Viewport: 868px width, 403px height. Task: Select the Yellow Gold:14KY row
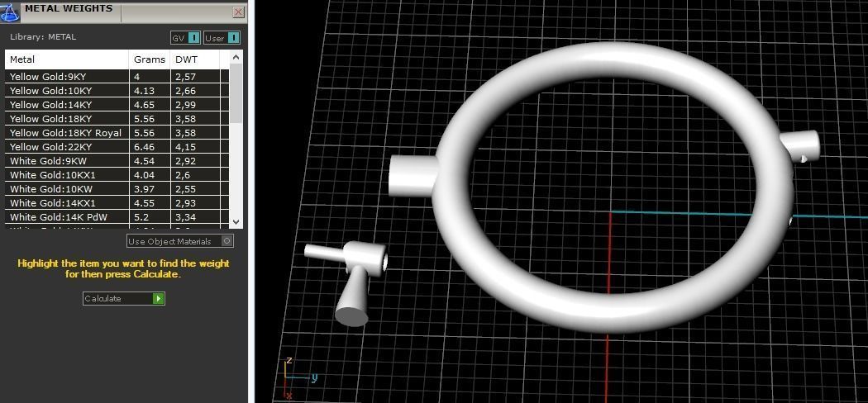click(x=117, y=105)
